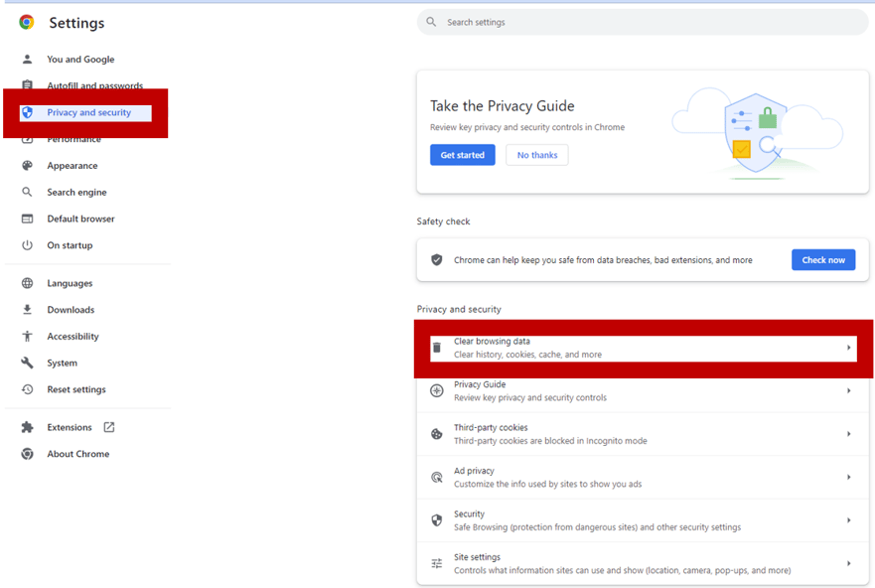Screen dimensions: 875x588
Task: Dismiss Privacy Guide with No thanks
Action: (536, 154)
